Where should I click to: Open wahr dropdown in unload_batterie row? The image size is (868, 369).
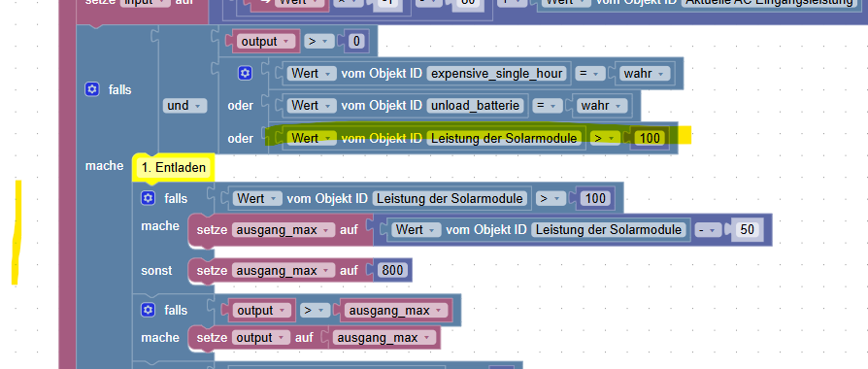click(x=602, y=105)
